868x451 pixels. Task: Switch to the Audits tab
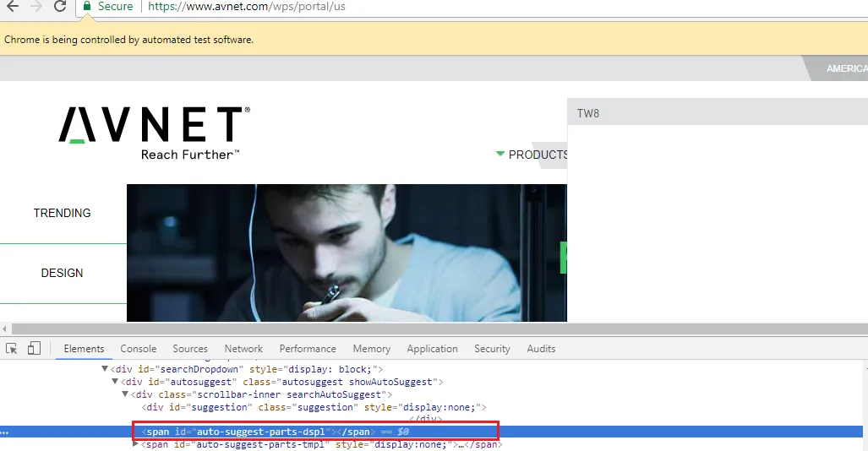pyautogui.click(x=541, y=349)
